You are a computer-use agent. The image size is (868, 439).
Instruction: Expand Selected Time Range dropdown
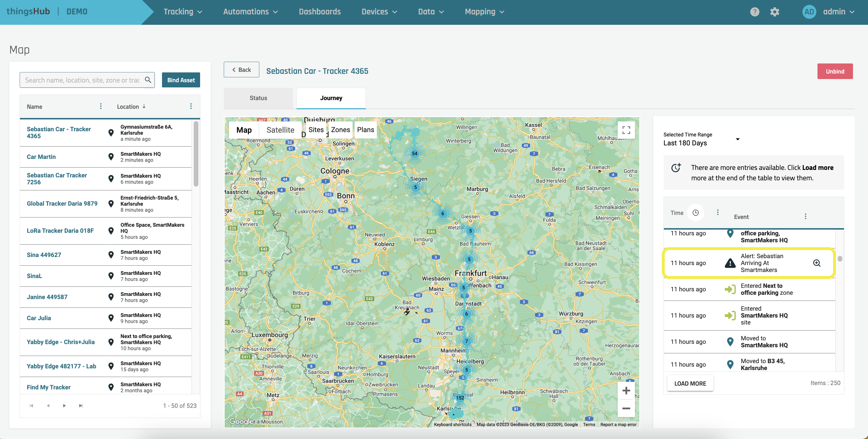point(737,139)
